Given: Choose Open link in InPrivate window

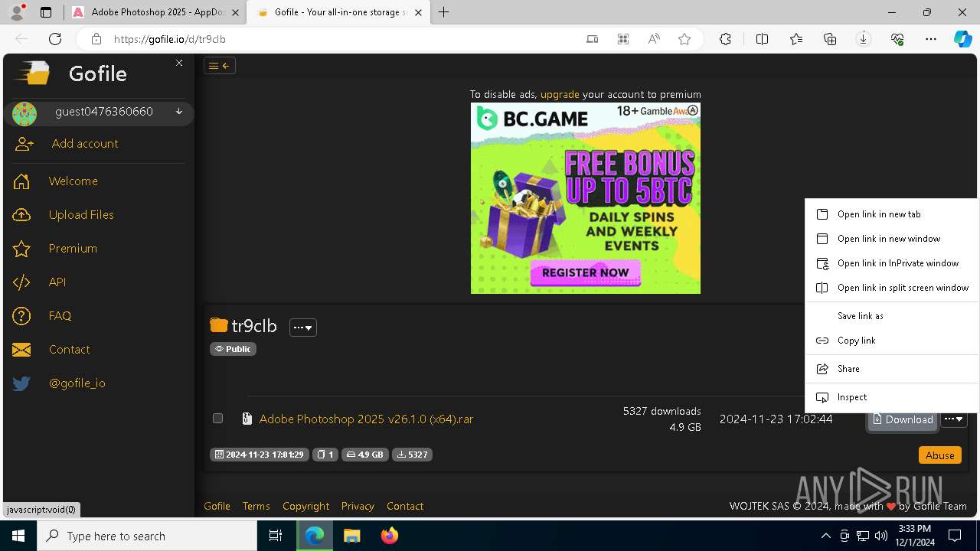Looking at the screenshot, I should [x=891, y=263].
